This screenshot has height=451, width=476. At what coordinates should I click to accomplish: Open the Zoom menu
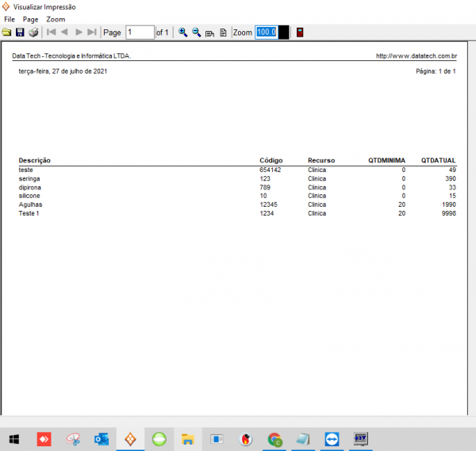pyautogui.click(x=56, y=19)
